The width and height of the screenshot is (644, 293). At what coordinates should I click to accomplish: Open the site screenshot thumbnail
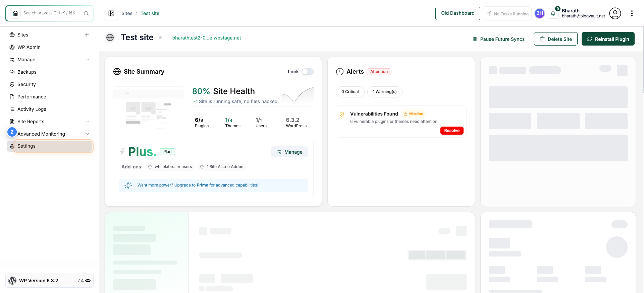tap(149, 108)
